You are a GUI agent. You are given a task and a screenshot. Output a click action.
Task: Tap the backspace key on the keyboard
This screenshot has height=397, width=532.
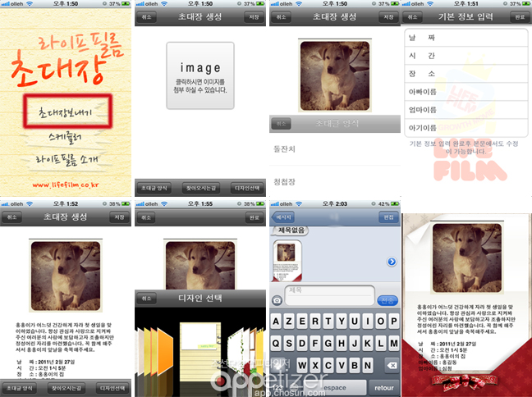point(392,366)
